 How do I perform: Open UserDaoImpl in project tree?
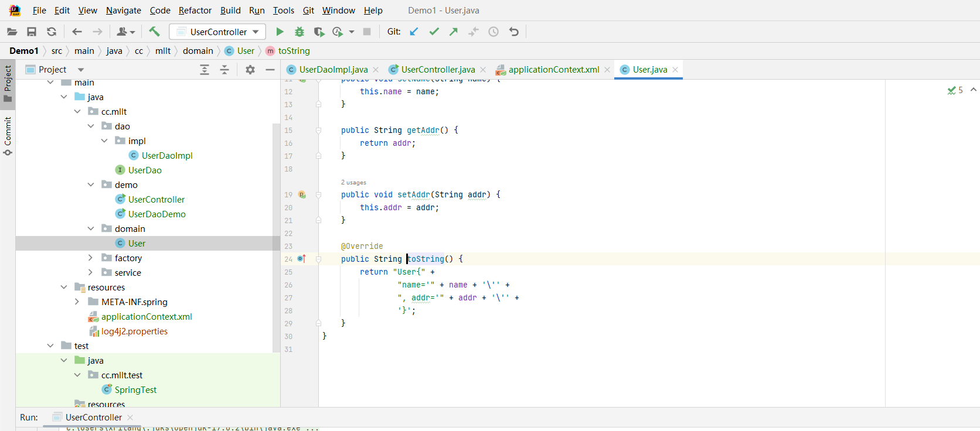click(167, 156)
